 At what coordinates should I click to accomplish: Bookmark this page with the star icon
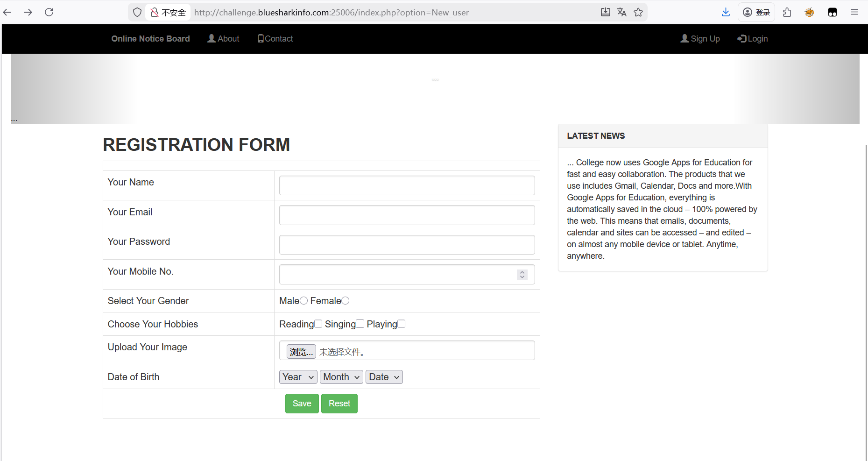638,12
